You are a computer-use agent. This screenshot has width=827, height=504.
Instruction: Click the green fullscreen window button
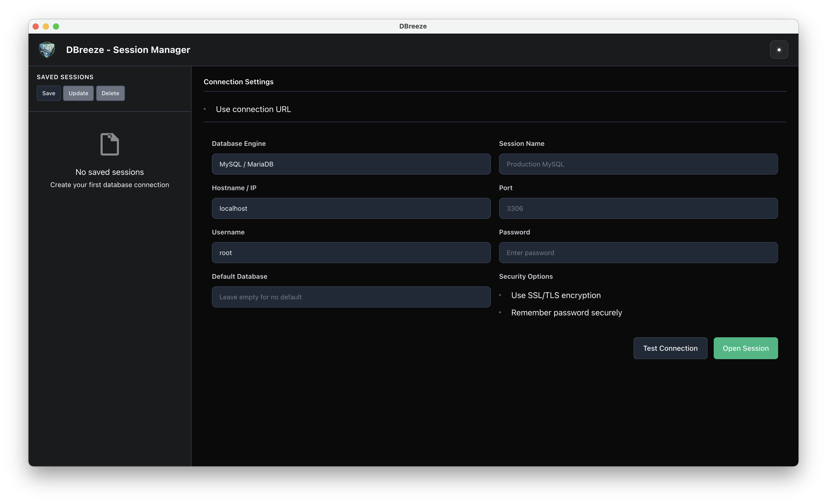pyautogui.click(x=56, y=26)
